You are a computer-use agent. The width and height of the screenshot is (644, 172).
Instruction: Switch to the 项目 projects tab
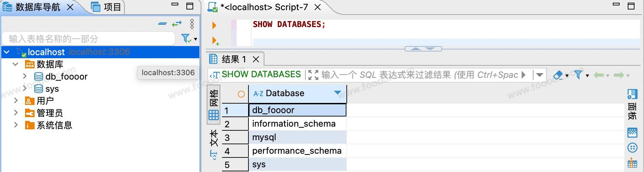pyautogui.click(x=107, y=7)
